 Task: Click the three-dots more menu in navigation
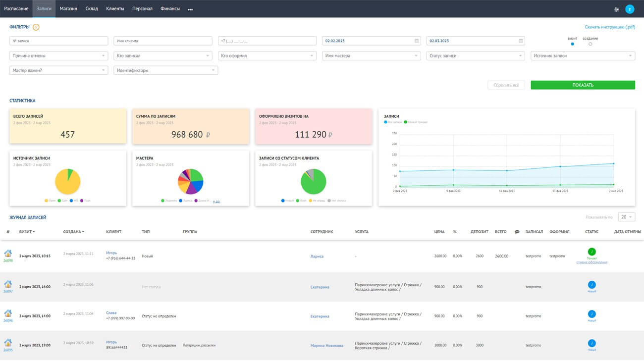point(190,9)
